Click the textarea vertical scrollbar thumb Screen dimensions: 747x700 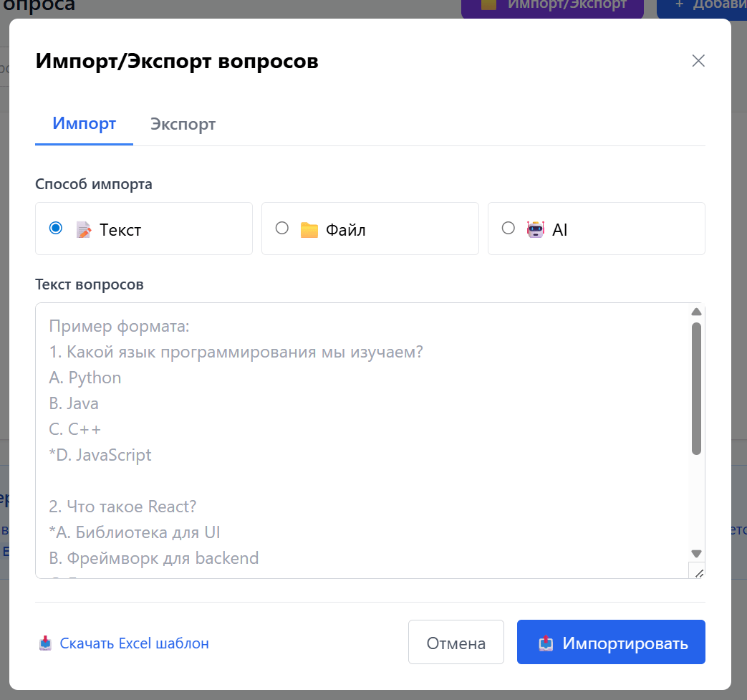(696, 388)
